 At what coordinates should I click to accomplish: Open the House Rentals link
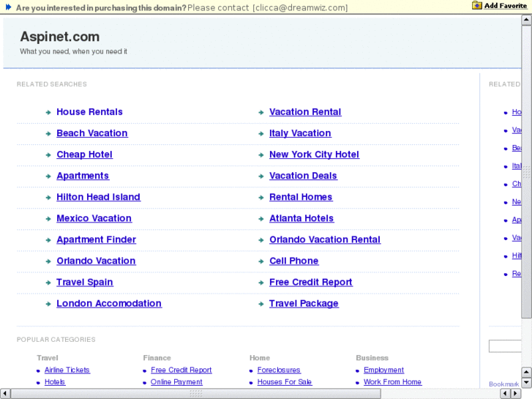pos(89,112)
